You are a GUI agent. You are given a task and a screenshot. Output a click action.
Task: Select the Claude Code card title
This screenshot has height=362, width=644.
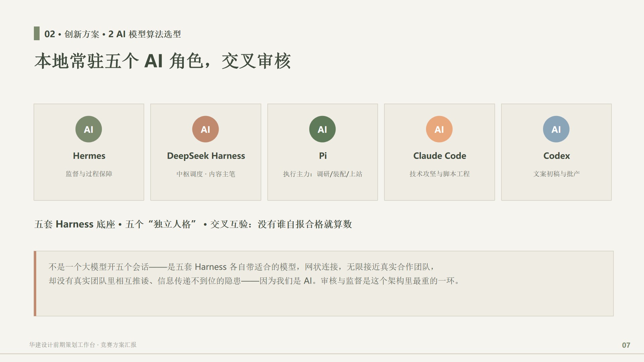(439, 156)
